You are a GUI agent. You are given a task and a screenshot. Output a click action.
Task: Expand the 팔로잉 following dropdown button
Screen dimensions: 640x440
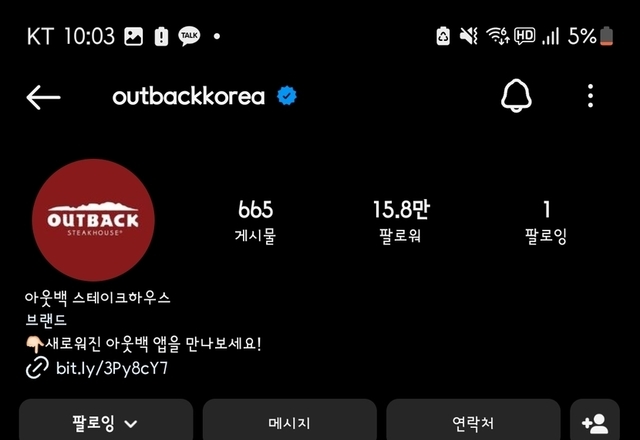pos(106,420)
